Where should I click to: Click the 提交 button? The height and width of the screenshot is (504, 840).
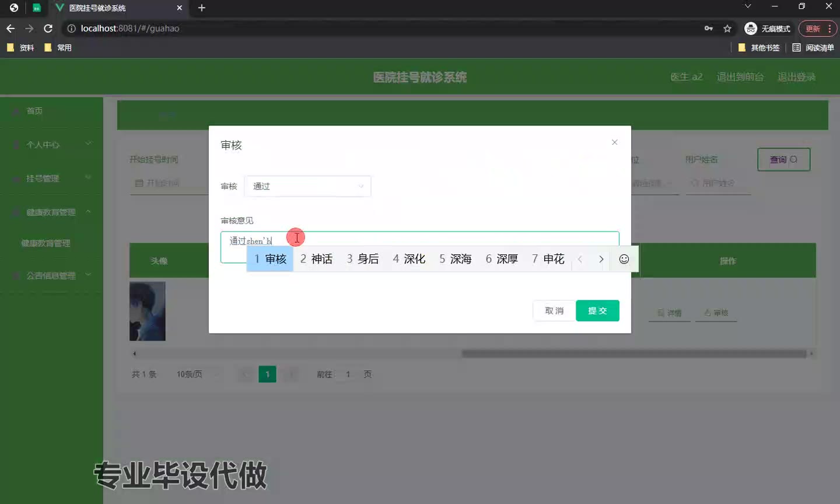tap(597, 311)
